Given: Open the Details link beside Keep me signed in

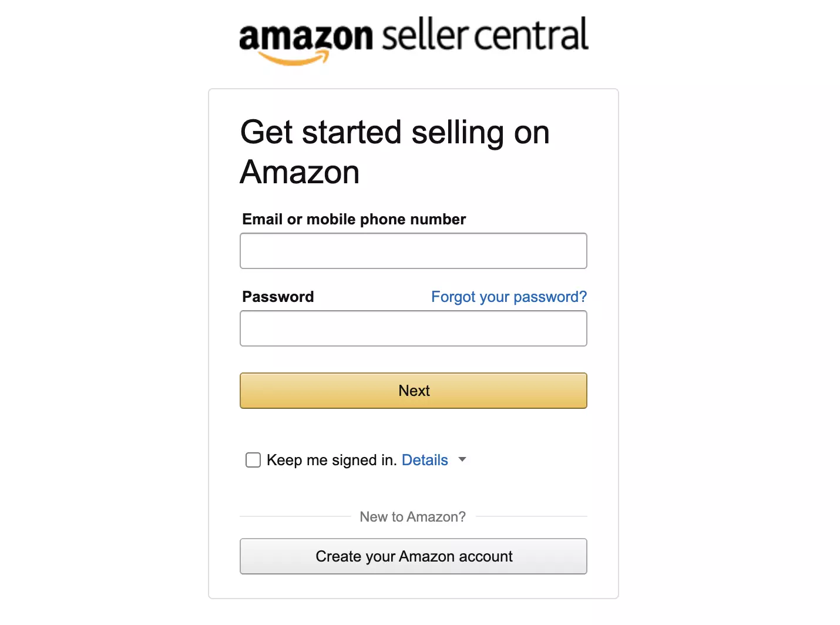Looking at the screenshot, I should click(x=425, y=460).
